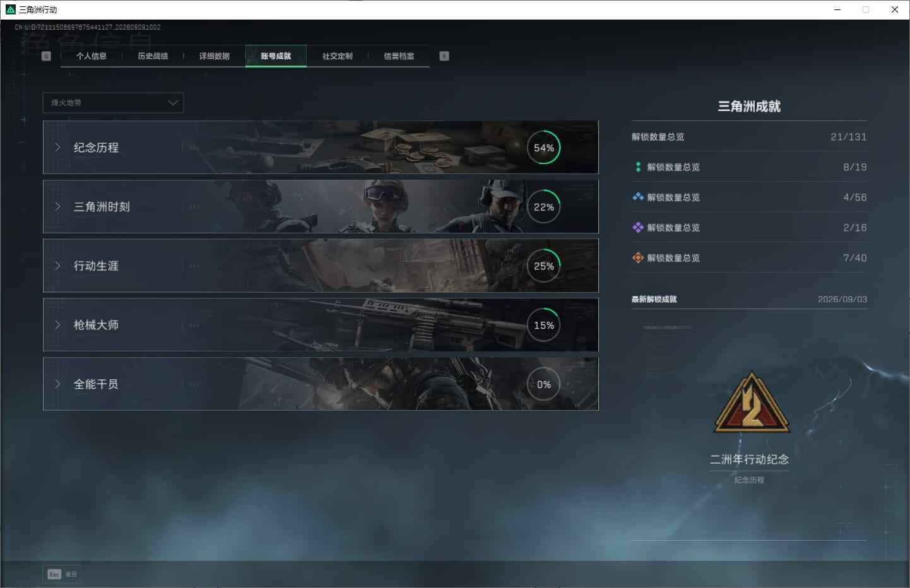The image size is (910, 588).
Task: Maximize the 三角洲行动 window
Action: point(866,9)
